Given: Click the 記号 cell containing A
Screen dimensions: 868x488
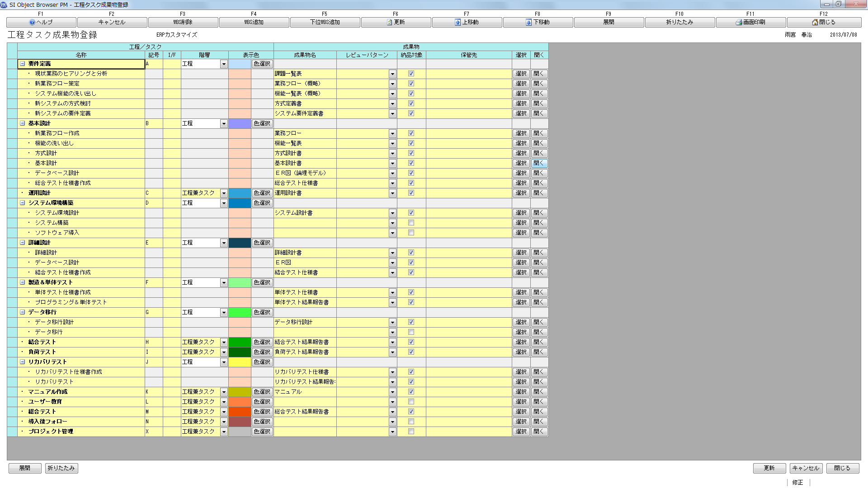Looking at the screenshot, I should click(x=154, y=64).
